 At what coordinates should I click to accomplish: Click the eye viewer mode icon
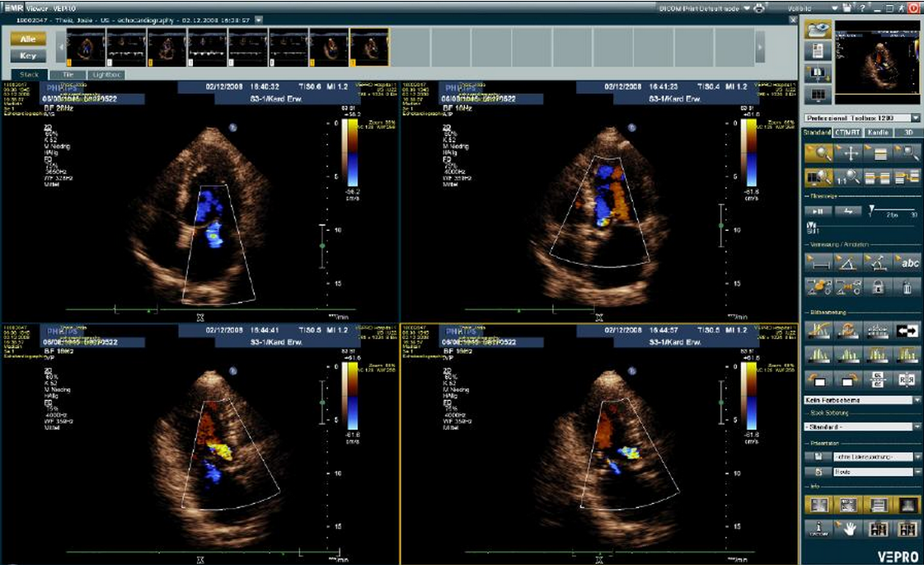tap(818, 30)
